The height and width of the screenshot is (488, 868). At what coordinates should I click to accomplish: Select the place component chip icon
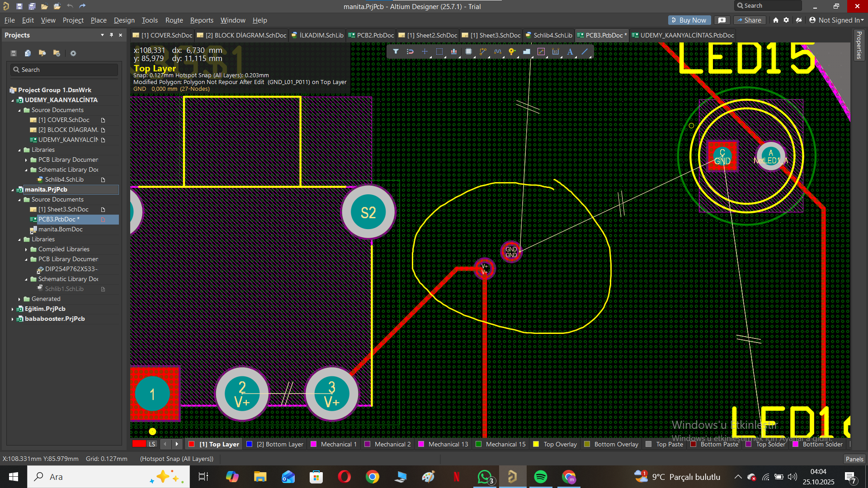468,52
